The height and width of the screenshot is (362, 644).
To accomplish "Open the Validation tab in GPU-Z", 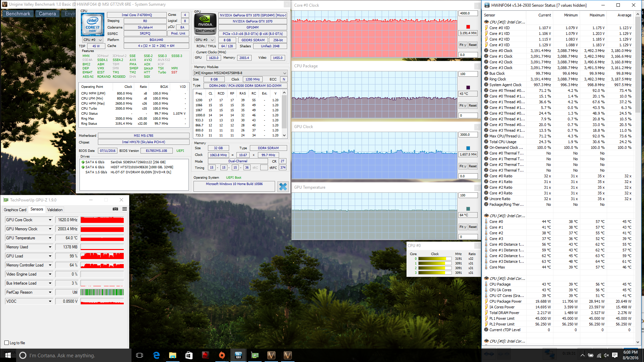I will pyautogui.click(x=55, y=210).
